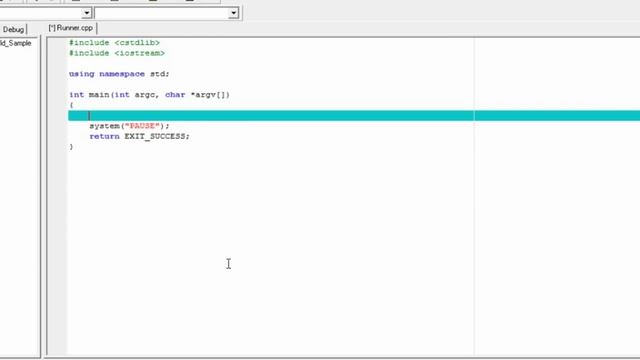Screen dimensions: 640x360
Task: Click the editor gutter beside system("PAUSE") line
Action: (58, 126)
